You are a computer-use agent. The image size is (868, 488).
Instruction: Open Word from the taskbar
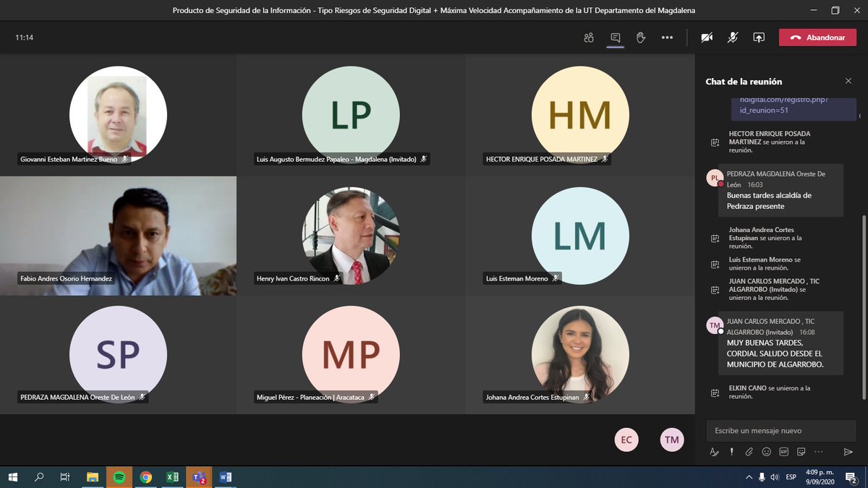[x=225, y=477]
